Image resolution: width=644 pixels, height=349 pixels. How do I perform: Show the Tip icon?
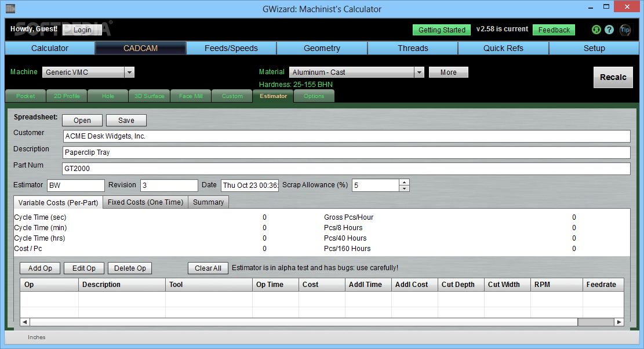point(625,30)
